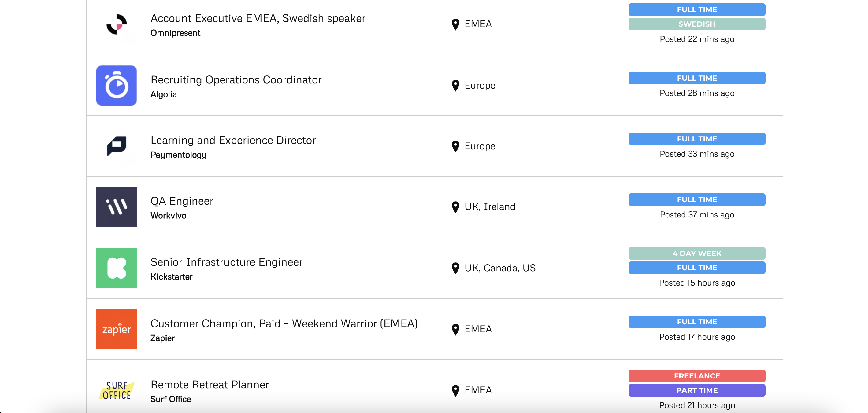This screenshot has height=413, width=868.
Task: Open the Account Executive EMEA, Swedish speaker listing
Action: (x=258, y=18)
